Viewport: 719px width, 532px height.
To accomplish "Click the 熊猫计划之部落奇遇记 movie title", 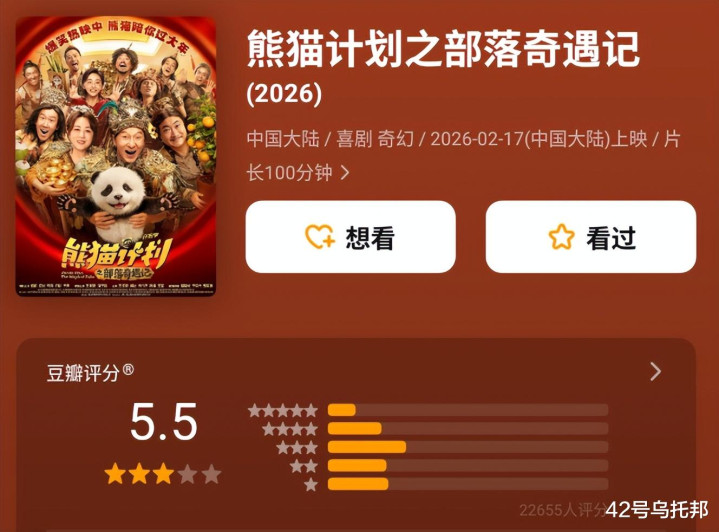I will point(443,49).
